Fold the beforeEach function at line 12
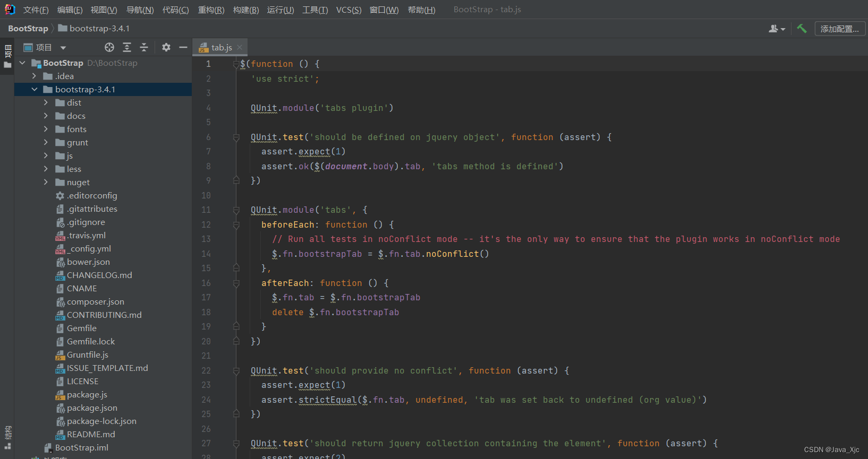Viewport: 868px width, 459px height. tap(236, 225)
